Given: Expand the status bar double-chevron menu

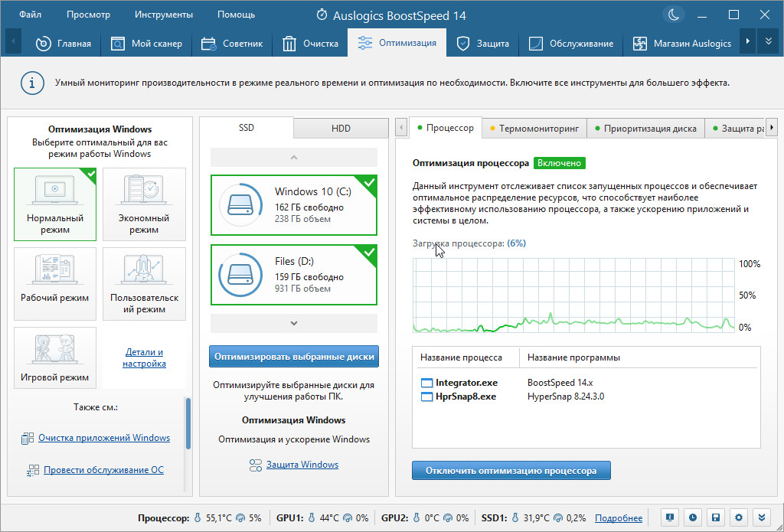Looking at the screenshot, I should pyautogui.click(x=762, y=517).
